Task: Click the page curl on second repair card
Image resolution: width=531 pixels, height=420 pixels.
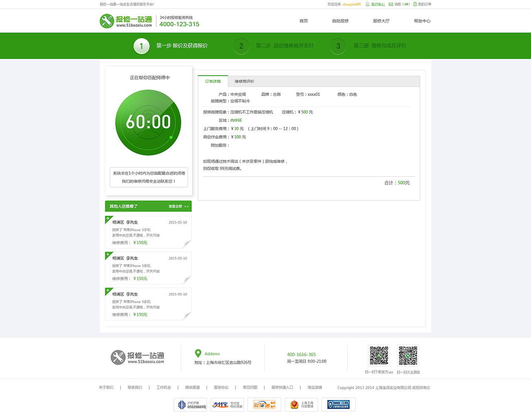Action: tap(188, 280)
